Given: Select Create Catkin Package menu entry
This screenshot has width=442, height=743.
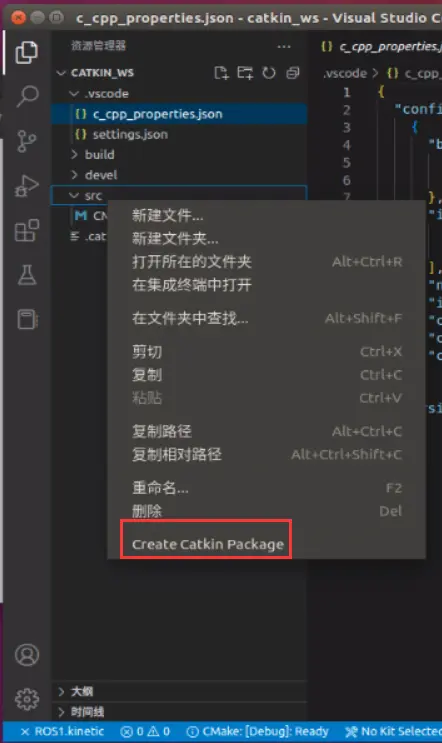Looking at the screenshot, I should (x=207, y=544).
